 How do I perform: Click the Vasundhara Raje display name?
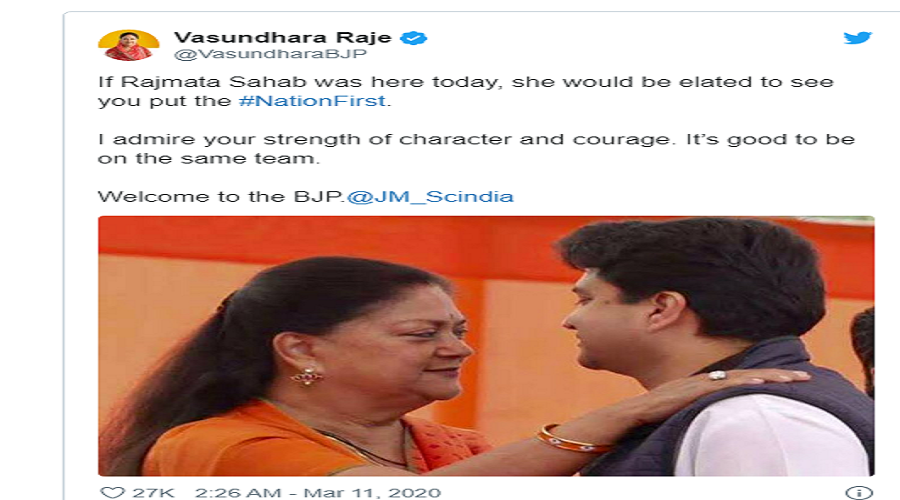tap(282, 37)
